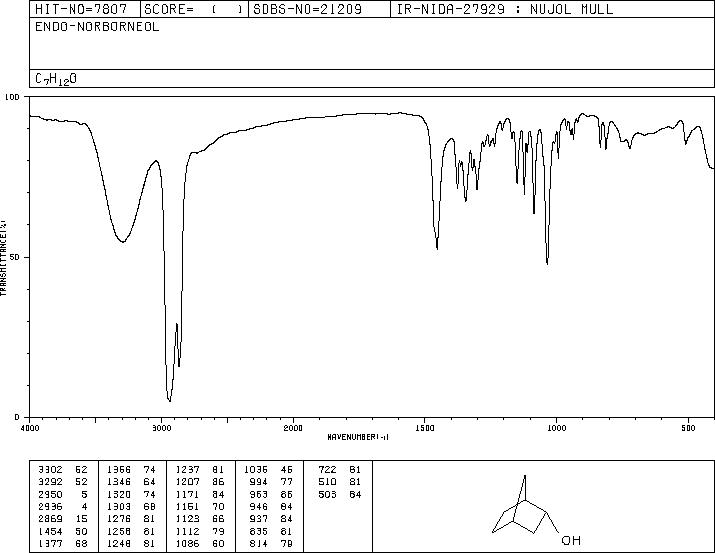Click the 503 peak table entry
The image size is (715, 553).
coord(340,495)
